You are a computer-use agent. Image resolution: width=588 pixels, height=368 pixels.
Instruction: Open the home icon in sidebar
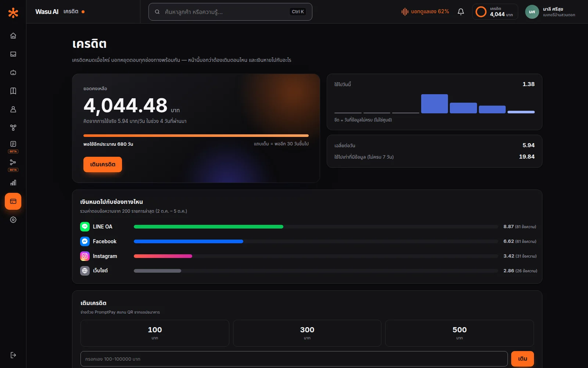coord(13,36)
